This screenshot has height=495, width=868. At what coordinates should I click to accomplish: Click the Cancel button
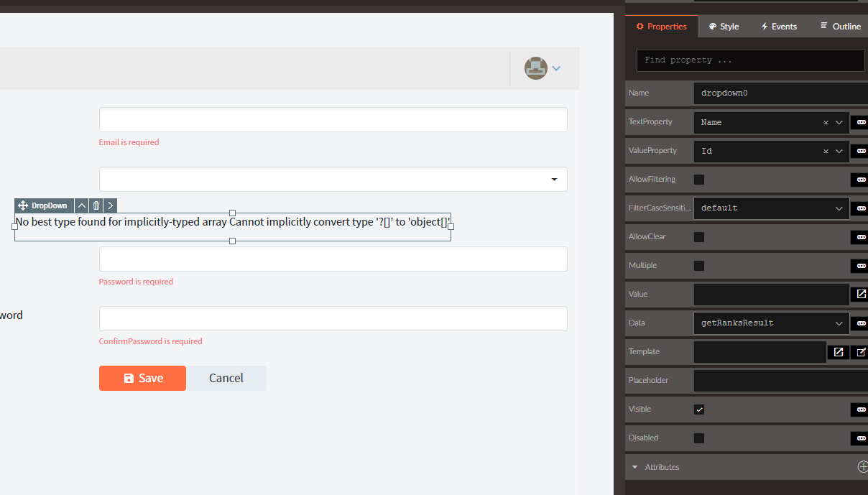click(x=226, y=378)
